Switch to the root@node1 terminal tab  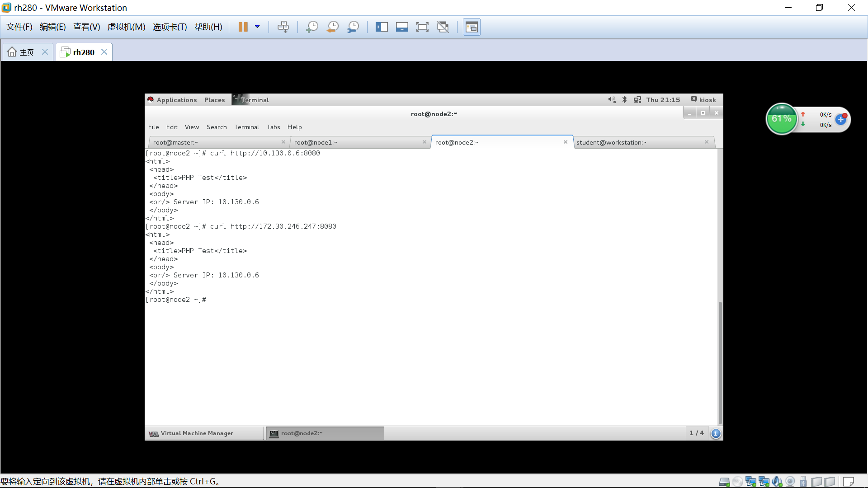tap(316, 142)
